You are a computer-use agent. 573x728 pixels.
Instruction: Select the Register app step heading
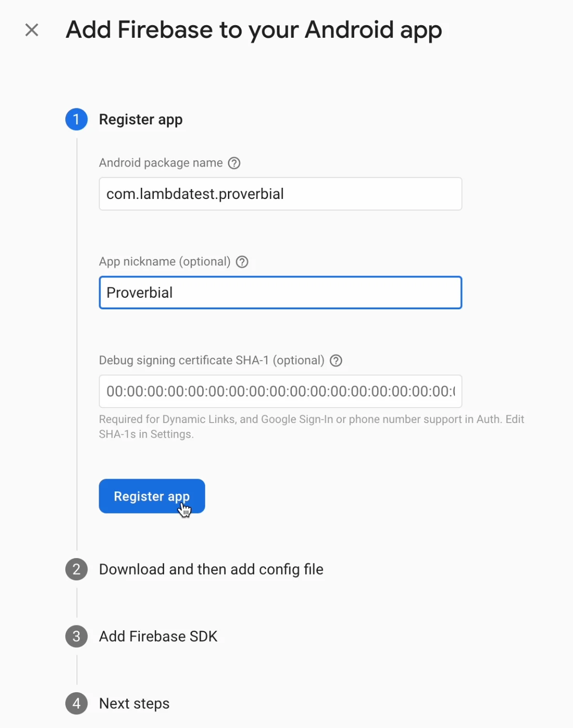[141, 120]
